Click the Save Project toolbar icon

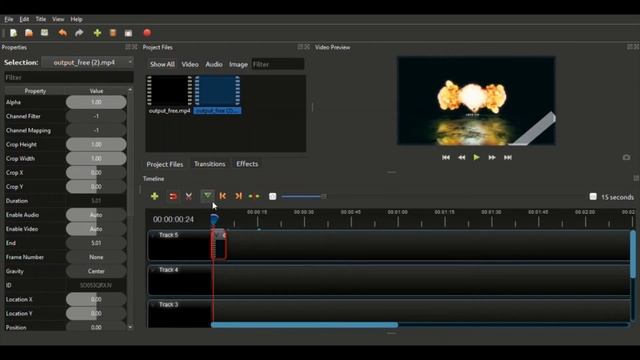(44, 33)
